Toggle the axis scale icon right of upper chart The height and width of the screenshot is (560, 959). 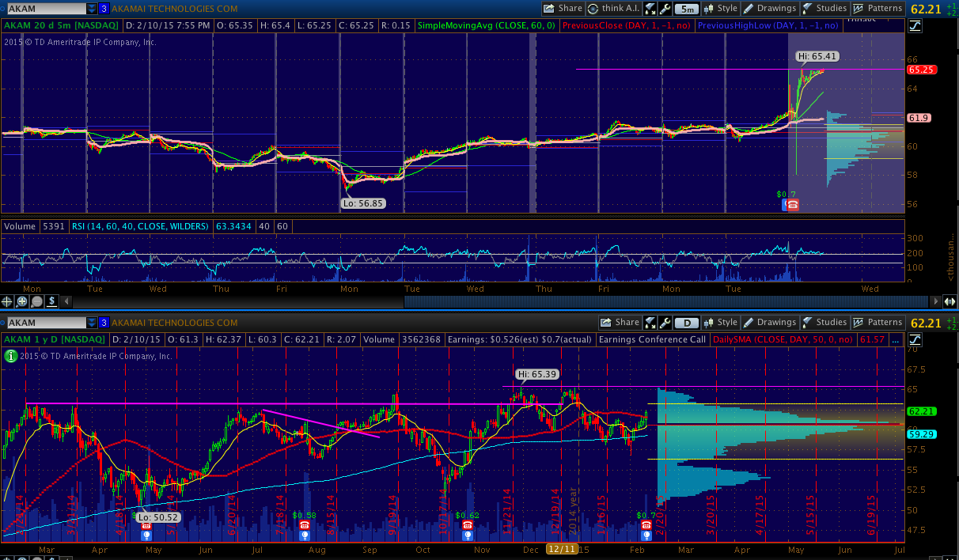click(915, 25)
